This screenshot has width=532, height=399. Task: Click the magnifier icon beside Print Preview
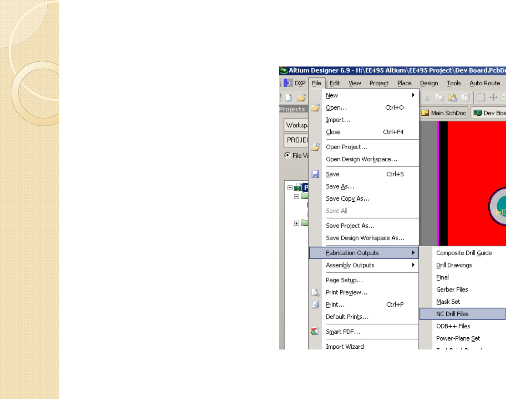pos(315,293)
